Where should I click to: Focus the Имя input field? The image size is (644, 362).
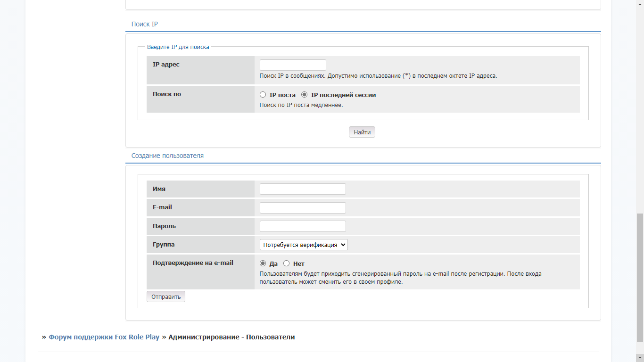point(303,189)
